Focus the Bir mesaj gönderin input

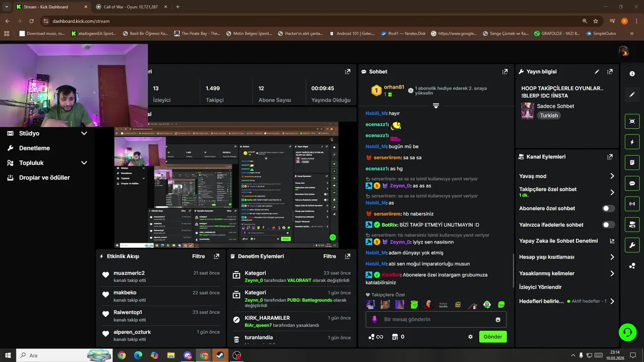coord(436,319)
